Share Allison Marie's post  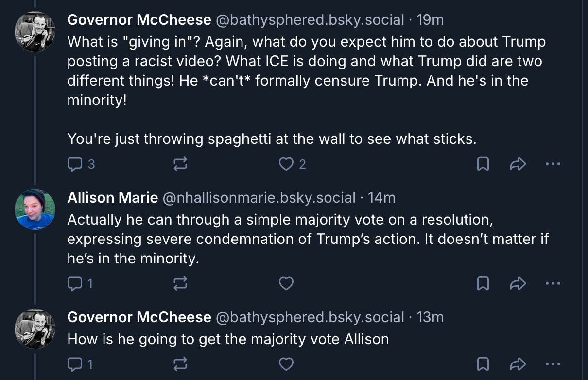point(518,283)
